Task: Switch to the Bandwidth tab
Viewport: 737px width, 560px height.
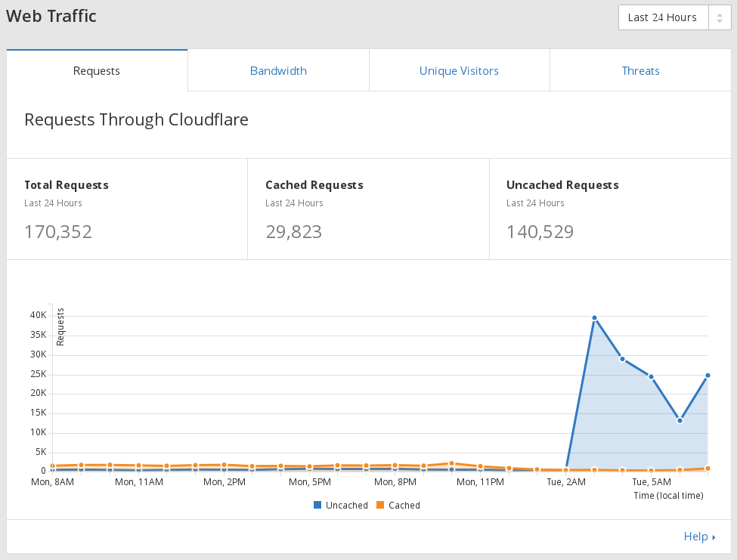Action: click(278, 70)
